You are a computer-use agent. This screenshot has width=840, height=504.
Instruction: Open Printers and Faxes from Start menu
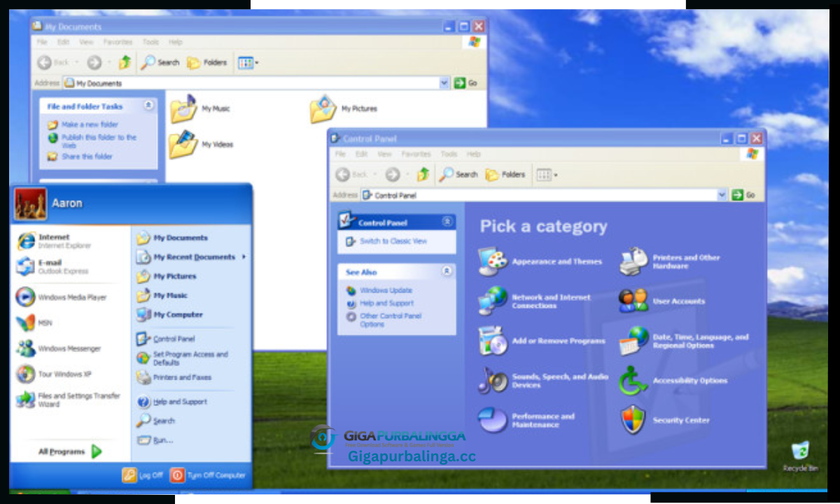click(174, 377)
